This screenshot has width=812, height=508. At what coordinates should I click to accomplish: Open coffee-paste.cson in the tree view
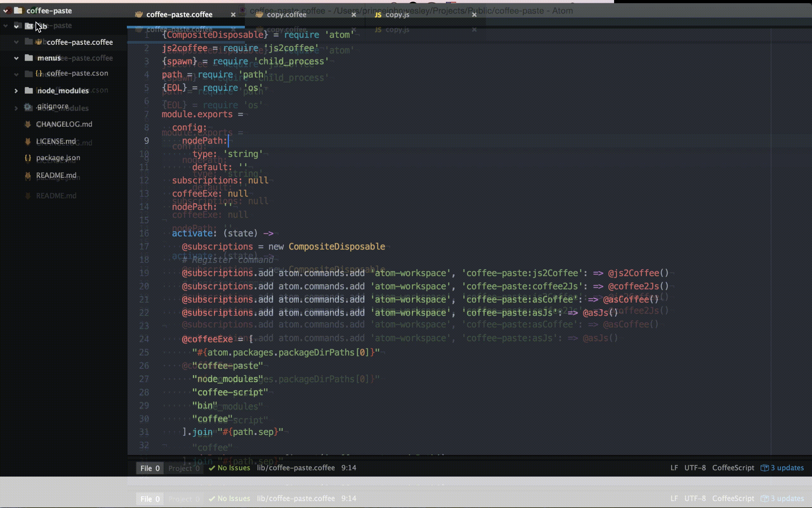(77, 73)
